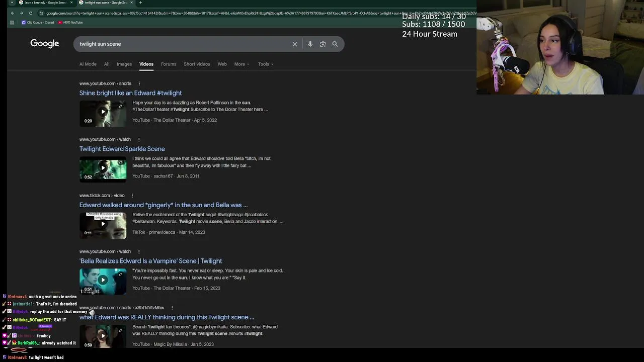Switch to the Images results tab
This screenshot has width=644, height=362.
(124, 64)
